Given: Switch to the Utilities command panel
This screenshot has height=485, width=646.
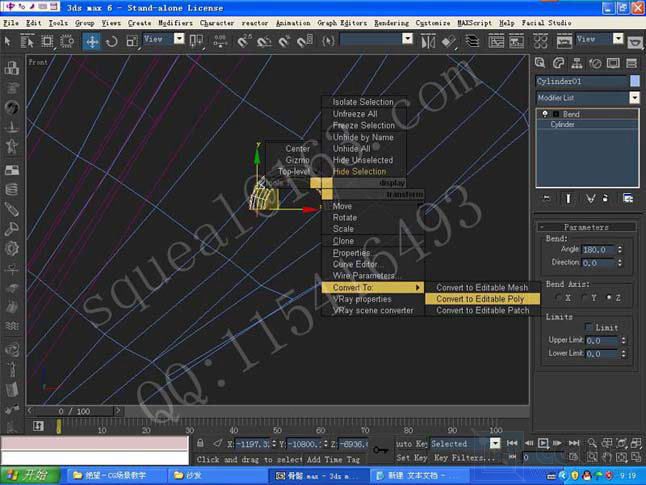Looking at the screenshot, I should pyautogui.click(x=631, y=63).
